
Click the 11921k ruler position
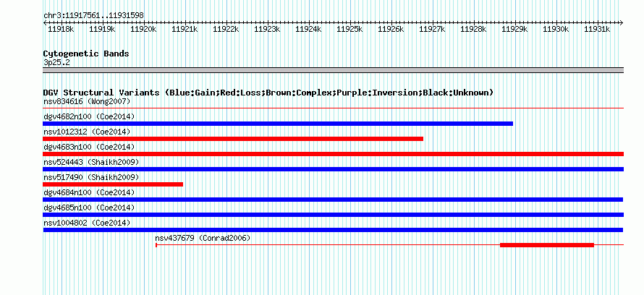185,29
